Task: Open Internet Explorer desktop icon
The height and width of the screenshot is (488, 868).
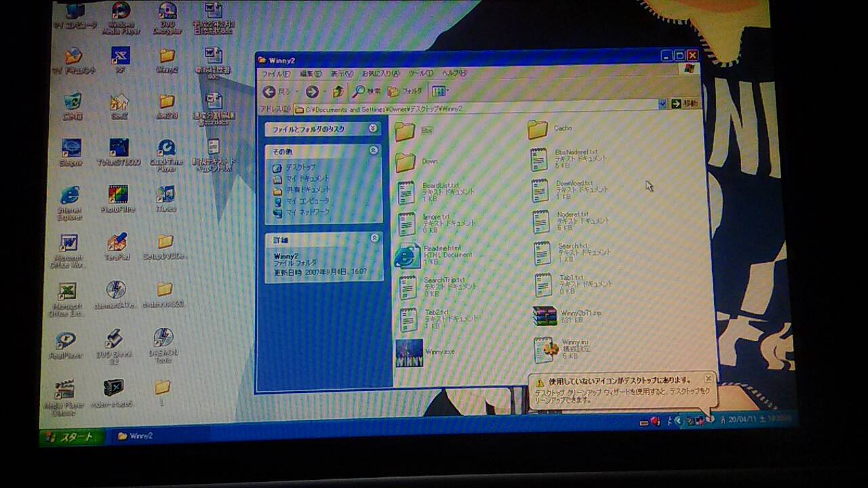Action: [x=69, y=203]
